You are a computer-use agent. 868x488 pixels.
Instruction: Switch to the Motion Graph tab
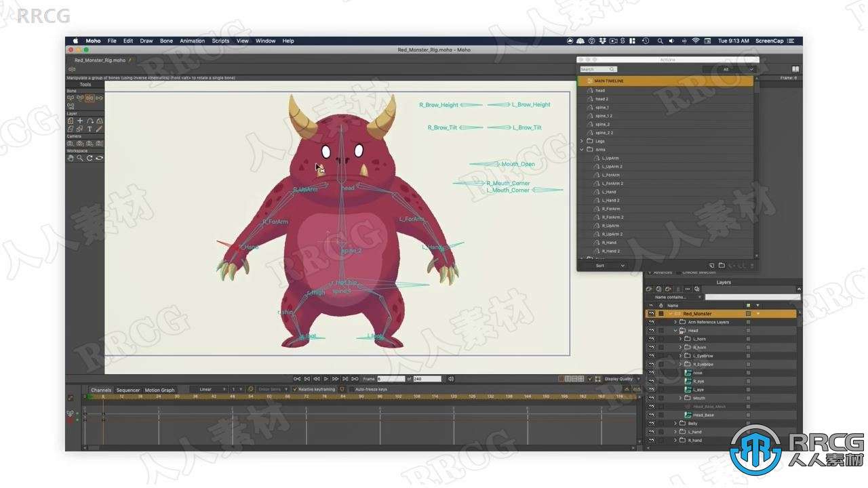(159, 390)
